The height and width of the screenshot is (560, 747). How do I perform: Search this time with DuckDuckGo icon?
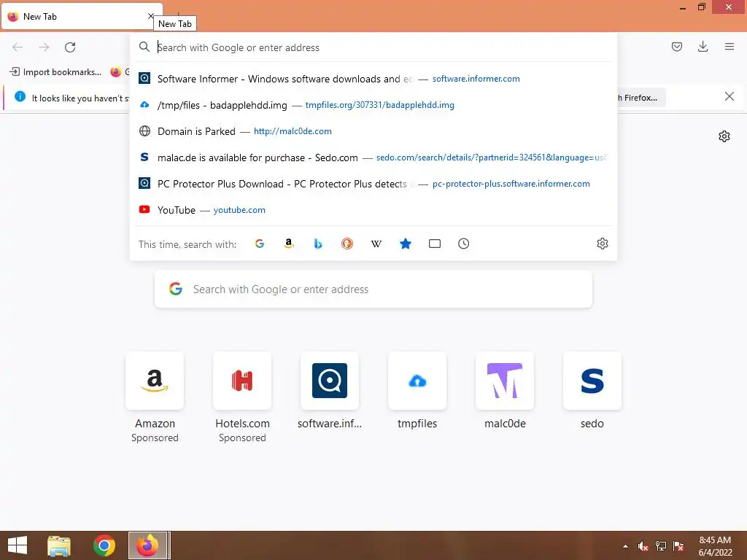pos(347,244)
